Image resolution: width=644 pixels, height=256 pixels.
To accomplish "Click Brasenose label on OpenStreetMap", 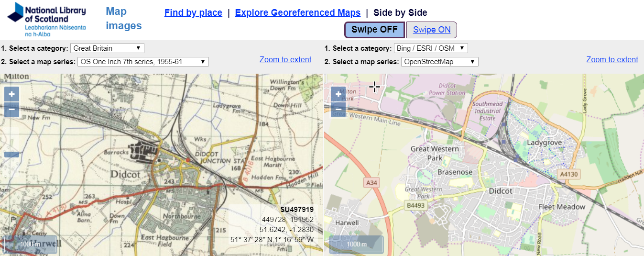I will 455,172.
